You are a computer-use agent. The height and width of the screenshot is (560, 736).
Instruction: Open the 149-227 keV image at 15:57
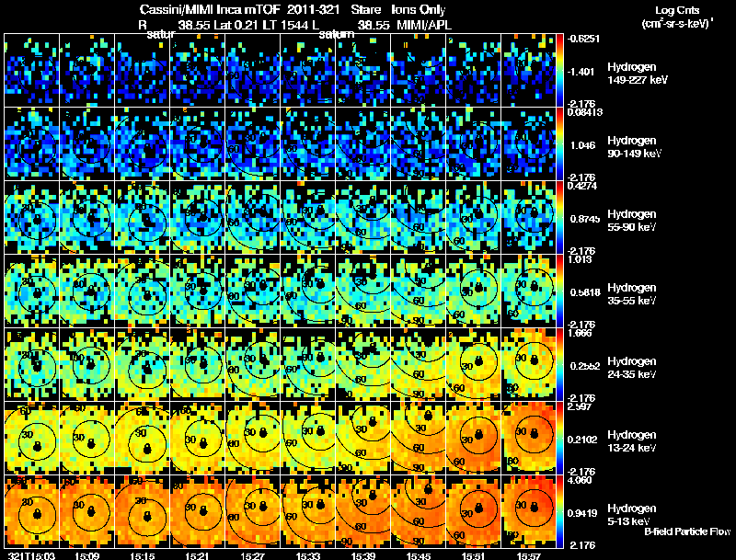coord(528,71)
